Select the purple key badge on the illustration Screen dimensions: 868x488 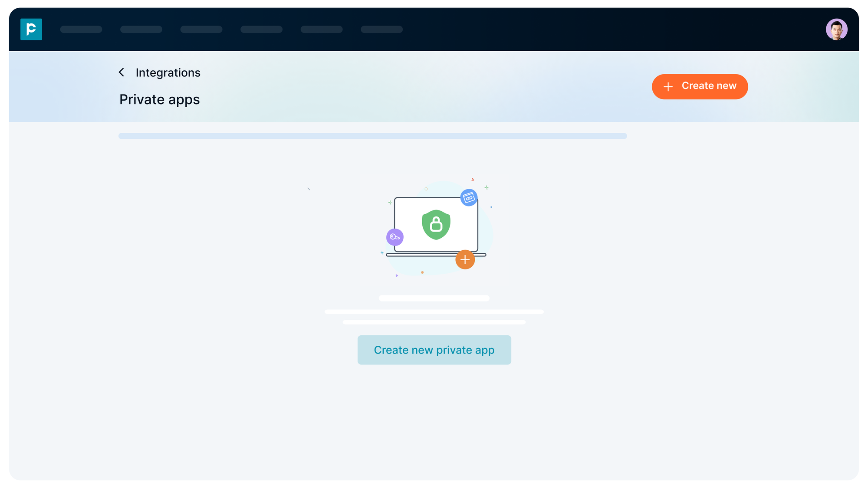point(395,237)
